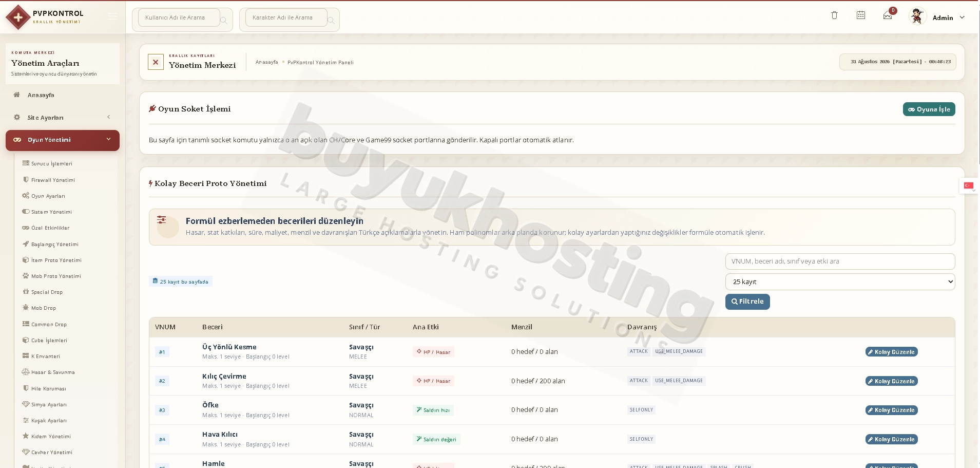Click the Mob Proto Yönetimi paw icon
Image resolution: width=980 pixels, height=468 pixels.
tap(26, 276)
